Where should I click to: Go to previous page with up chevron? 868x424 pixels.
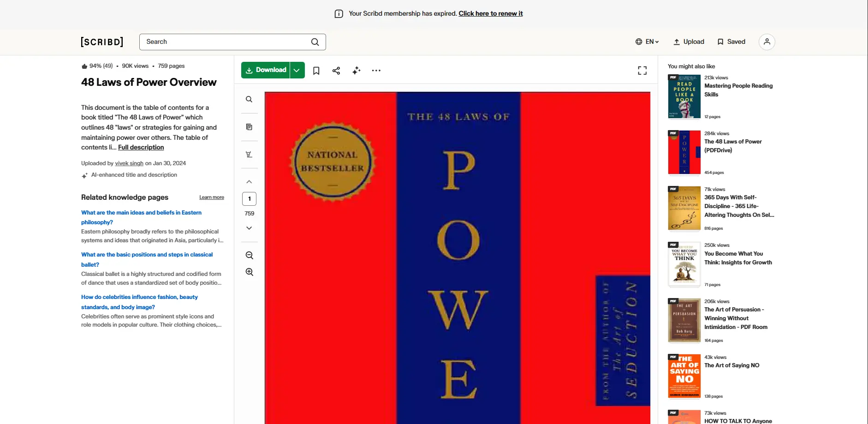(249, 182)
